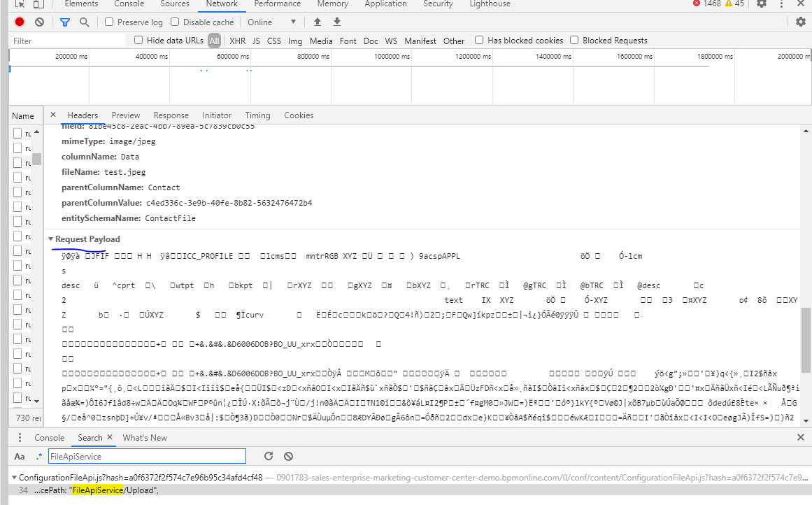This screenshot has height=505, width=812.
Task: Open network request search
Action: [x=84, y=22]
